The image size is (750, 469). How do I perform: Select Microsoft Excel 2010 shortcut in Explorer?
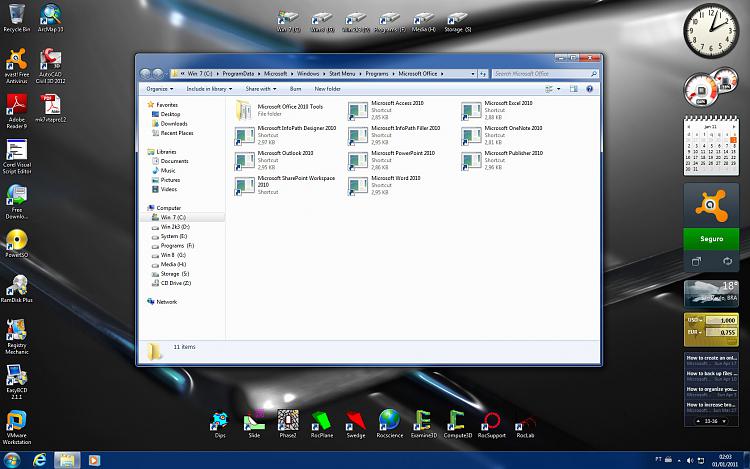[x=497, y=110]
